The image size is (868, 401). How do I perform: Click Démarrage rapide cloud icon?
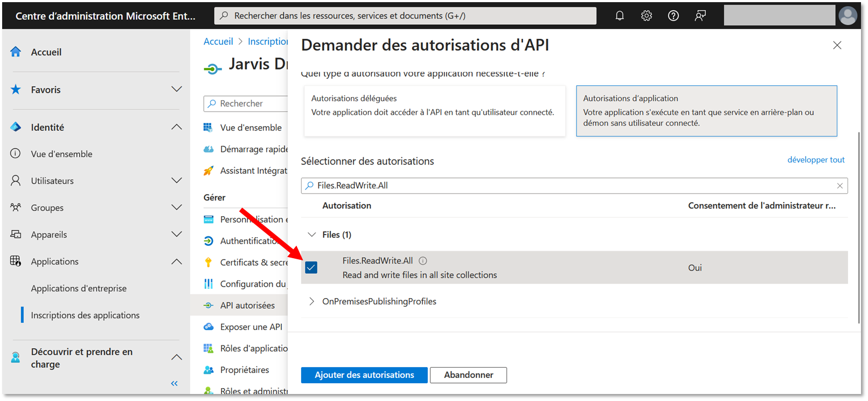[x=209, y=149]
